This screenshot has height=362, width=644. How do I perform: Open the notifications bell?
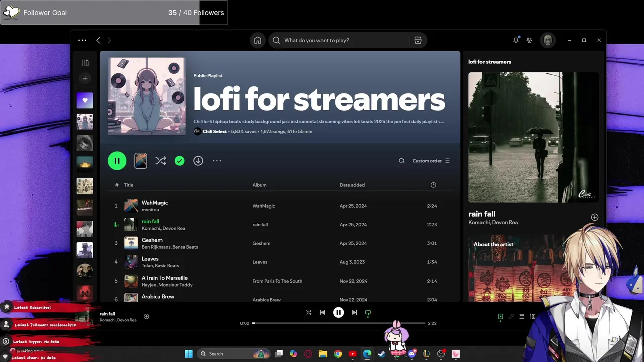click(516, 40)
